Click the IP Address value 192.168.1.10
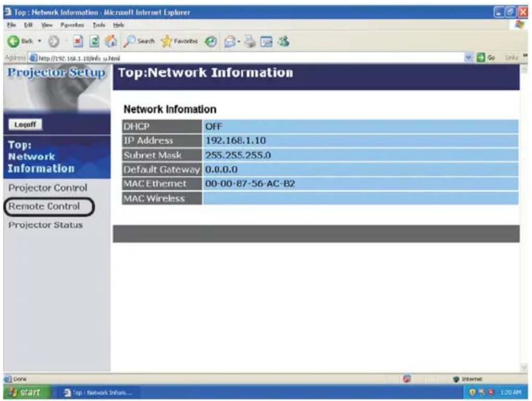532x401 pixels. coord(236,140)
